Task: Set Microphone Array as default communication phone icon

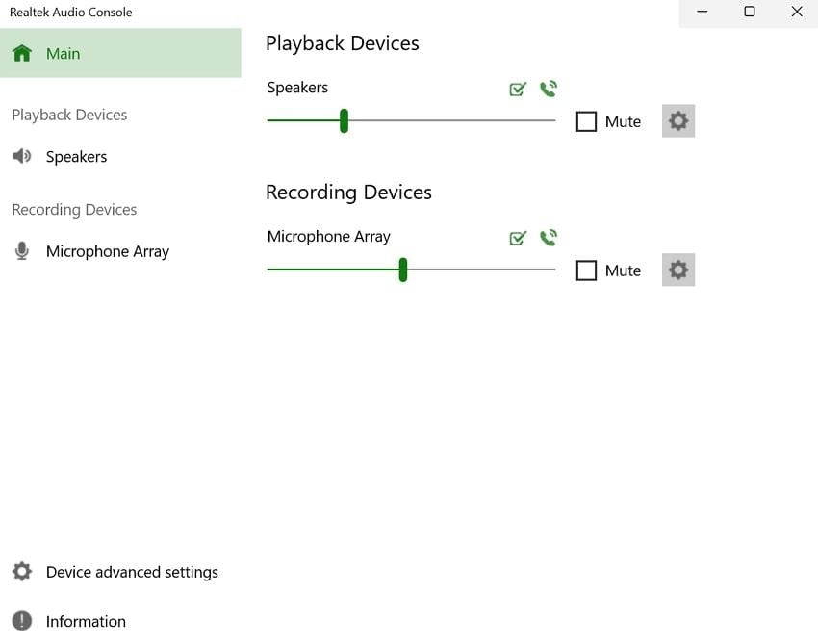Action: pyautogui.click(x=549, y=238)
